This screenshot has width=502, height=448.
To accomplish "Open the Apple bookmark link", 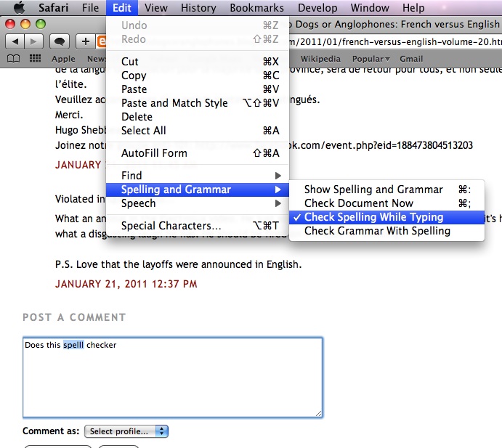I will (63, 59).
